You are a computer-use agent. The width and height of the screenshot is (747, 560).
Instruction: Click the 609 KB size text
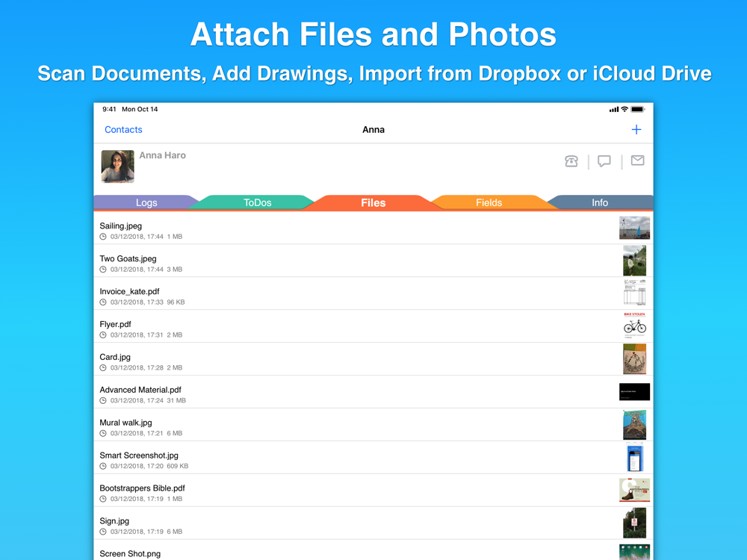tap(178, 466)
